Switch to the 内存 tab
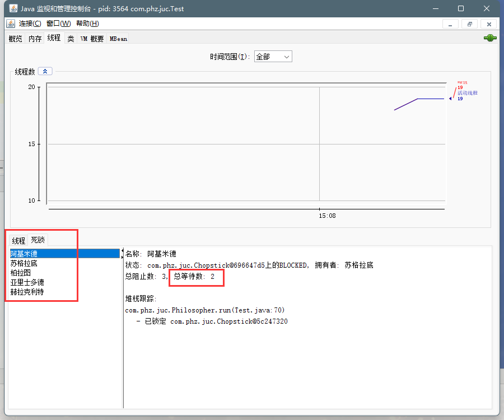 click(35, 39)
